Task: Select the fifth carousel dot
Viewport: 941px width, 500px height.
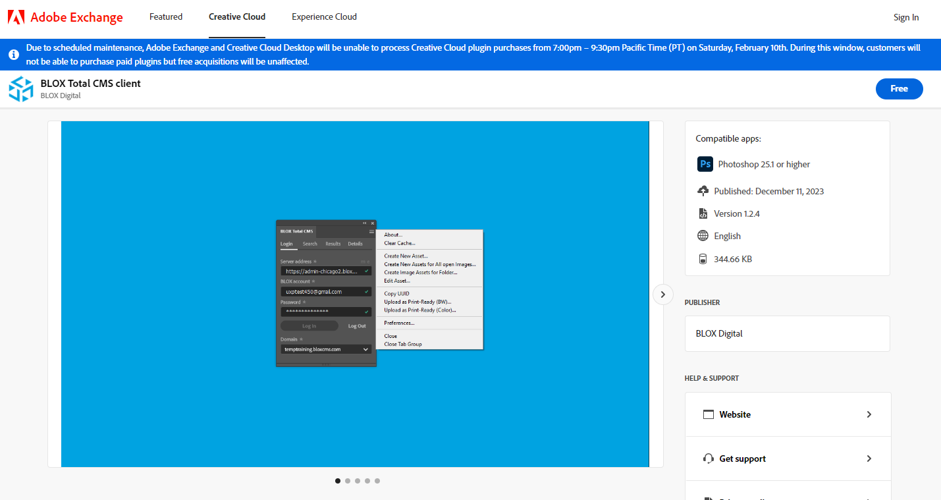Action: coord(377,481)
